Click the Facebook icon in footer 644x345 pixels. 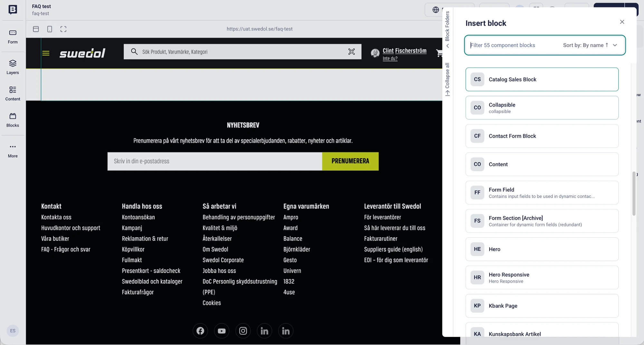click(200, 331)
